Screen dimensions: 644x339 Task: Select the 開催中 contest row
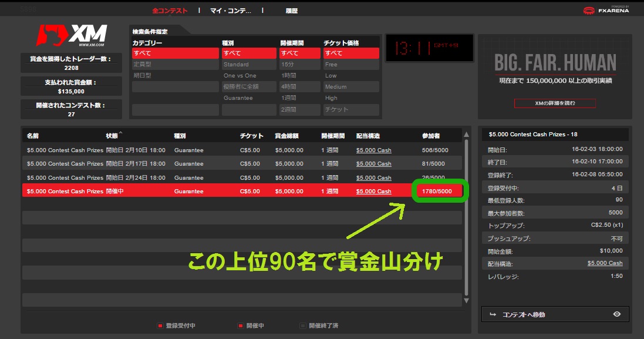click(242, 191)
